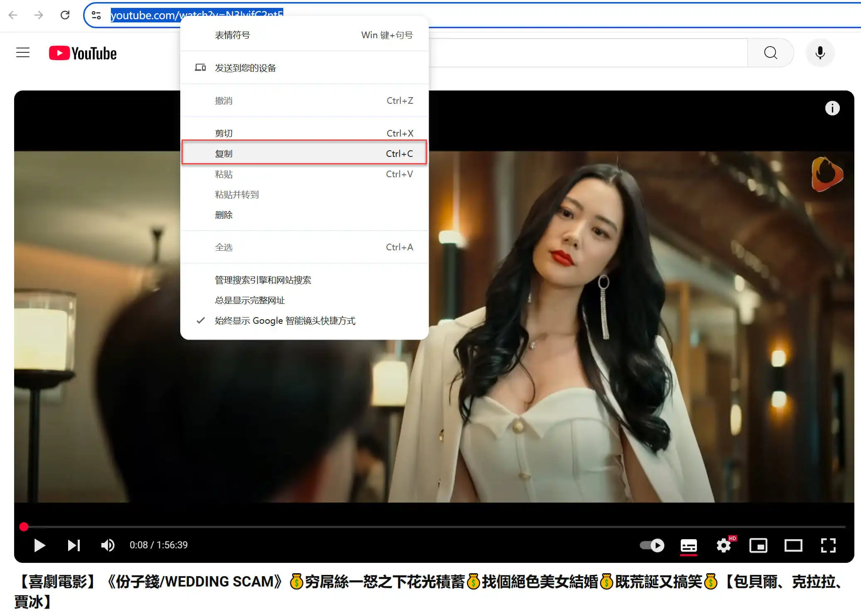Toggle subtitles/closed captions
861x616 pixels.
click(x=688, y=545)
